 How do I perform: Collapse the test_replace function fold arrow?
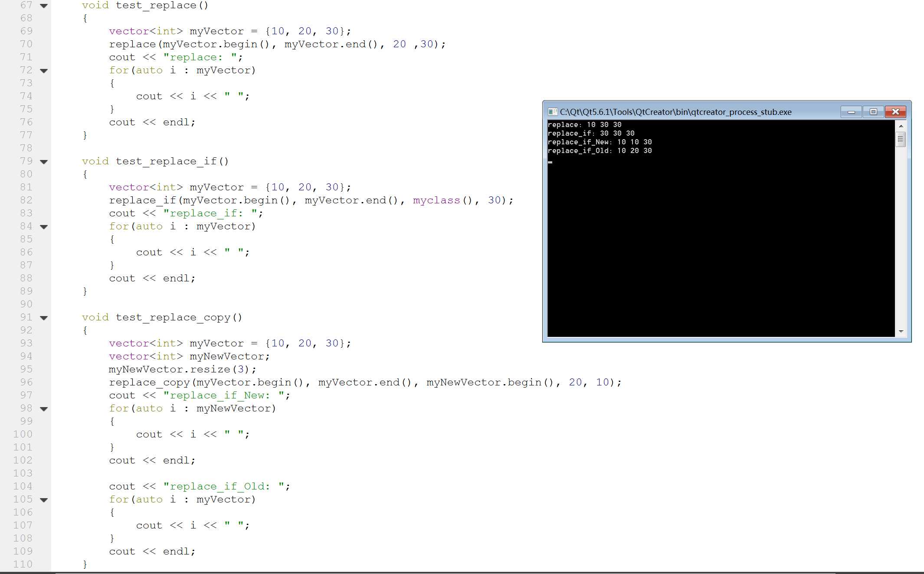(44, 6)
